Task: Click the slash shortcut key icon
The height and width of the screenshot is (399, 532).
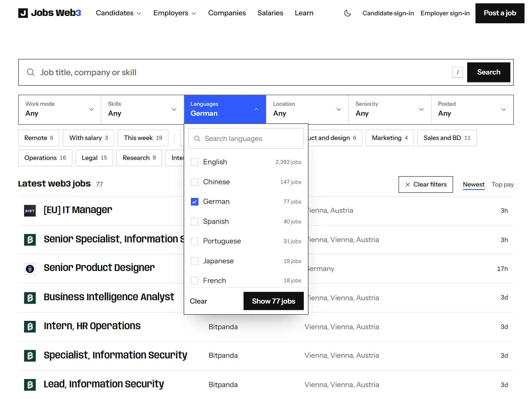Action: (x=458, y=72)
